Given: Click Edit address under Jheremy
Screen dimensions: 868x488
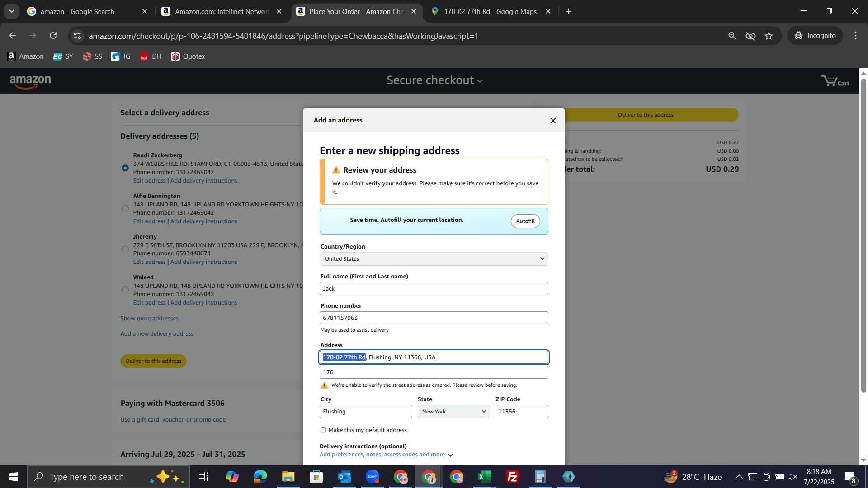Looking at the screenshot, I should 149,262.
